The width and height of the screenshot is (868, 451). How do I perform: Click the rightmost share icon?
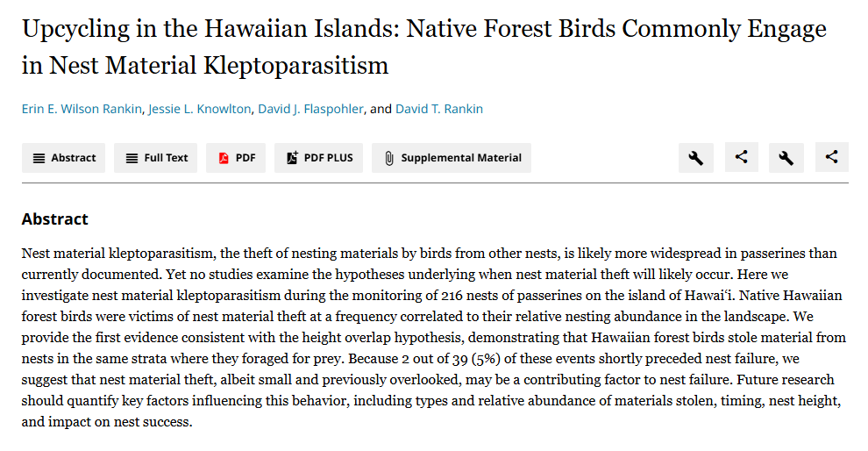click(x=832, y=158)
